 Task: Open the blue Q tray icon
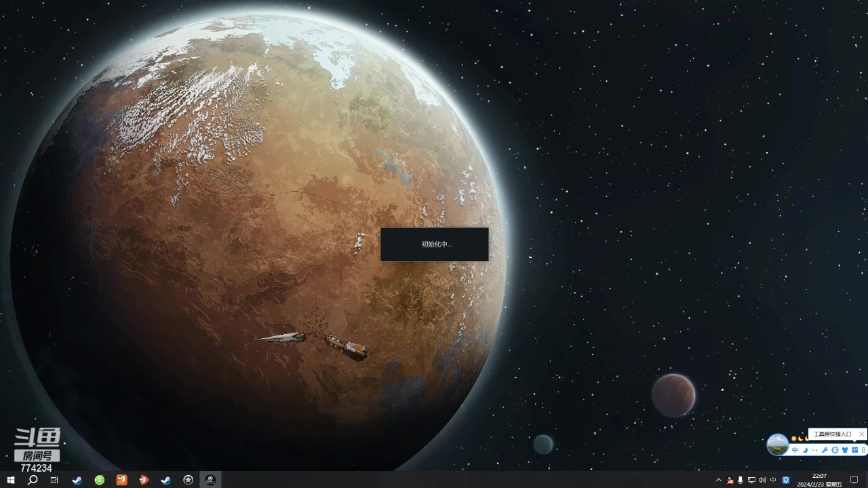click(786, 480)
